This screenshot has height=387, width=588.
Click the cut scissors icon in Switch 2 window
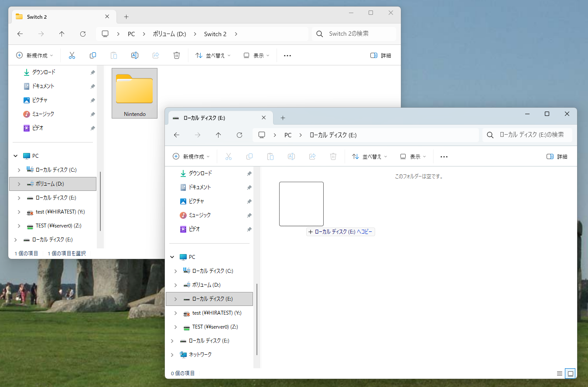[x=72, y=55]
